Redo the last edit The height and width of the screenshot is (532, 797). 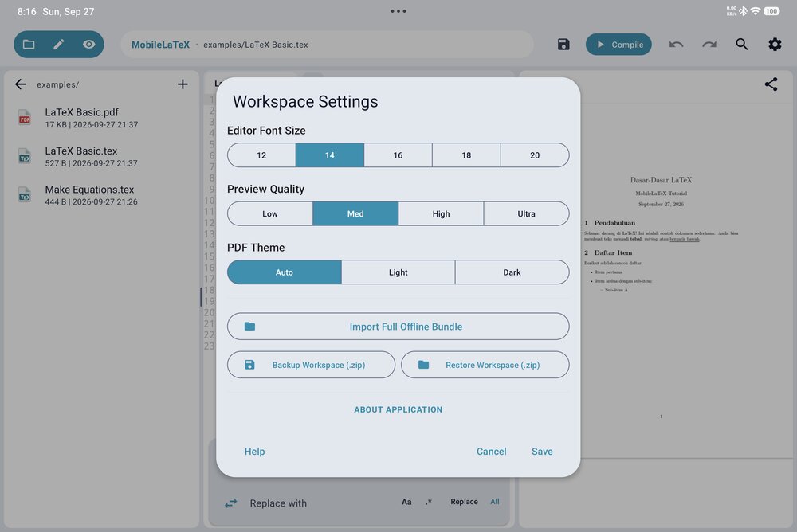click(x=709, y=45)
